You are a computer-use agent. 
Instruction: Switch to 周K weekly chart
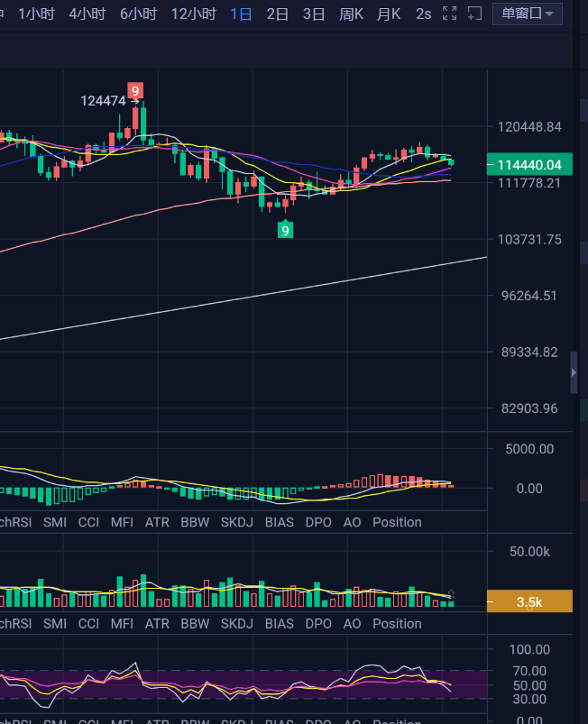(351, 14)
